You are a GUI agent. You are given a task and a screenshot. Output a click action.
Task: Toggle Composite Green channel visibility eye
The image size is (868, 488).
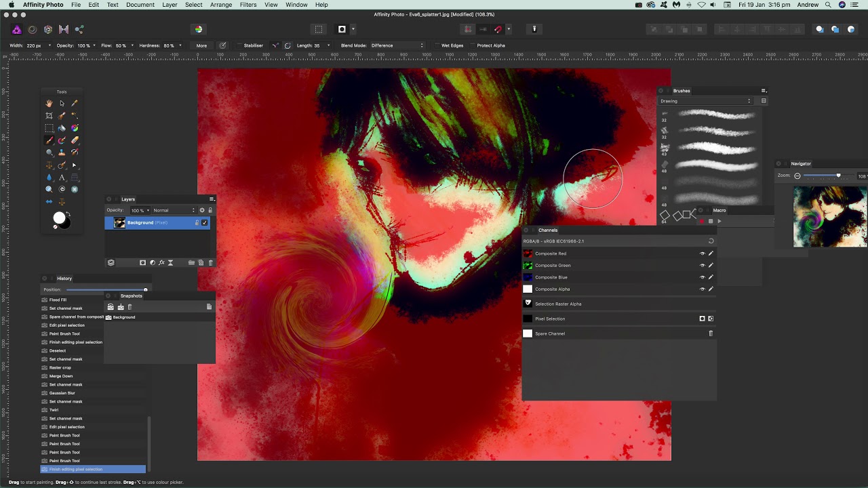[702, 266]
